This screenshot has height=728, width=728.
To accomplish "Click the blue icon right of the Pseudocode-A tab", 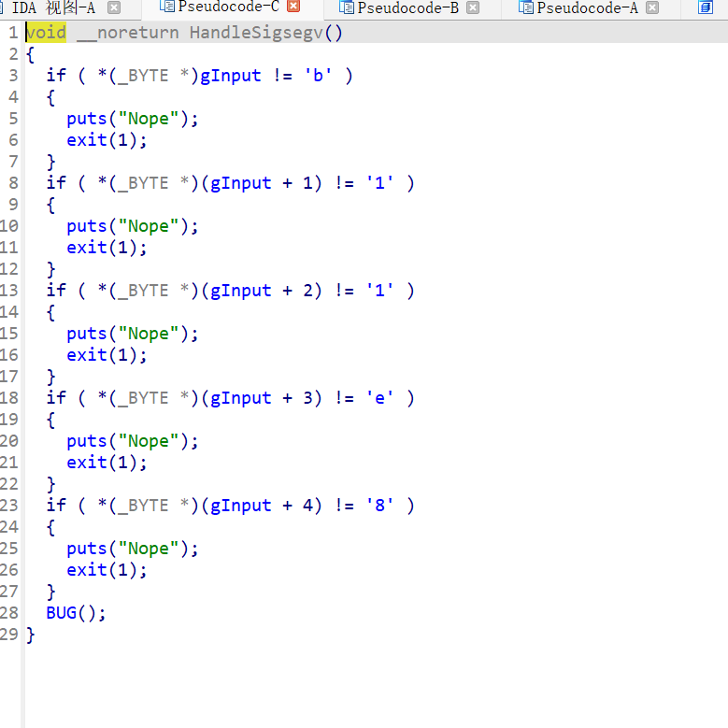I will coord(706,7).
